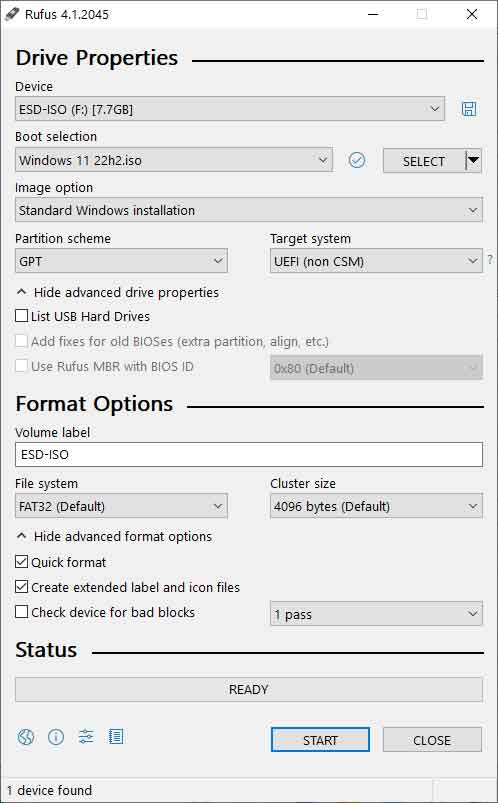
Task: Click the ISO checksum checkmark icon
Action: coord(357,161)
